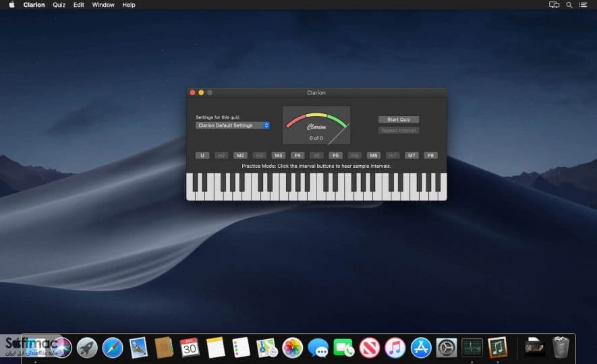This screenshot has height=364, width=597.
Task: Open the Window menu
Action: (x=103, y=5)
